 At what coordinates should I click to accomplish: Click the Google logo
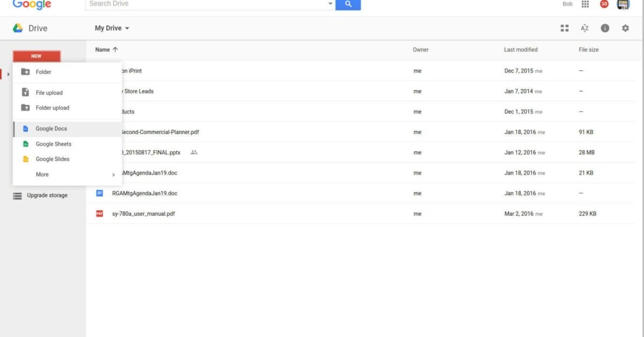tap(32, 4)
